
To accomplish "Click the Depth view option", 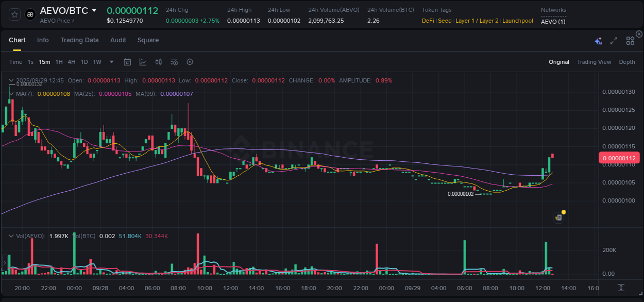I will [626, 62].
